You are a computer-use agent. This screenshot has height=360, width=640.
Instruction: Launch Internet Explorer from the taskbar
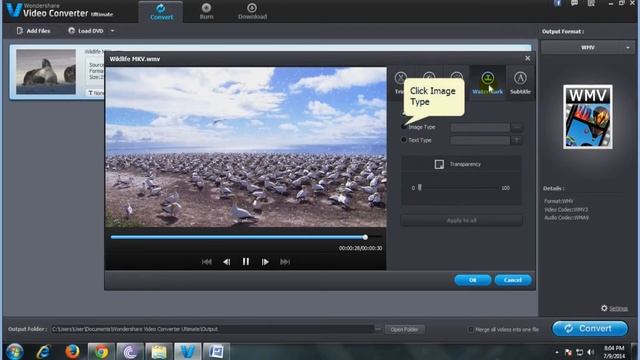tap(43, 351)
